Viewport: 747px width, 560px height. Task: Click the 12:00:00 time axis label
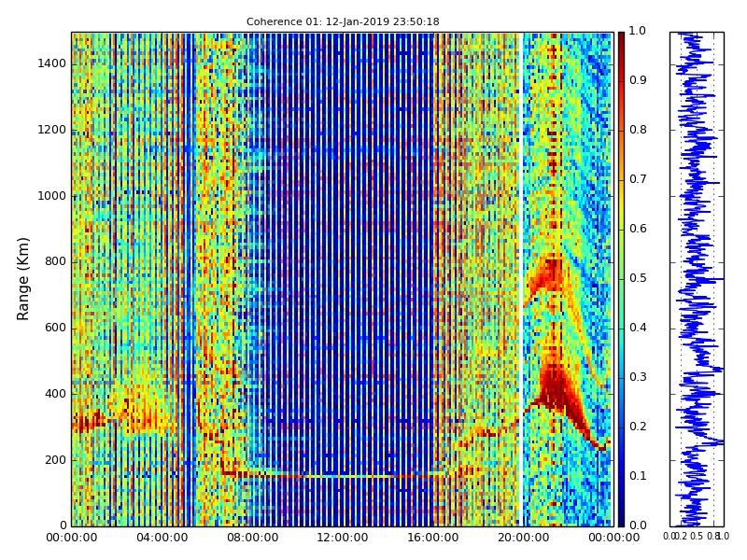click(x=343, y=539)
